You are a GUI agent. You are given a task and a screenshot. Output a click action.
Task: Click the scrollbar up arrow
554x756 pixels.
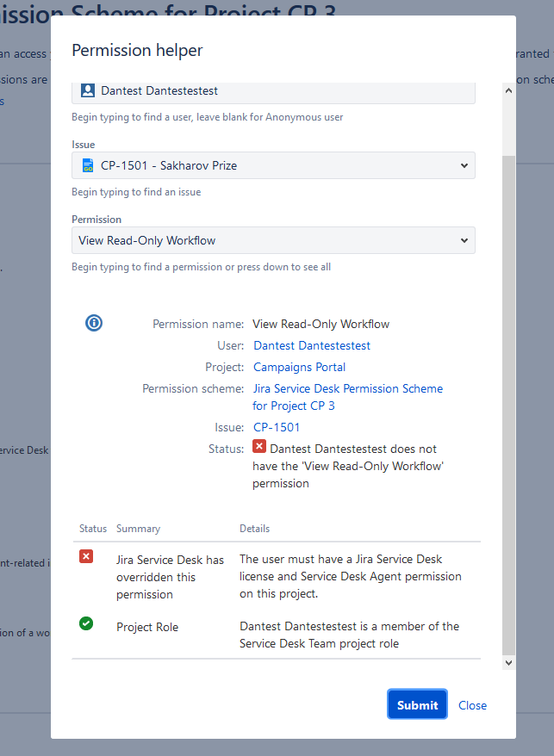click(508, 90)
